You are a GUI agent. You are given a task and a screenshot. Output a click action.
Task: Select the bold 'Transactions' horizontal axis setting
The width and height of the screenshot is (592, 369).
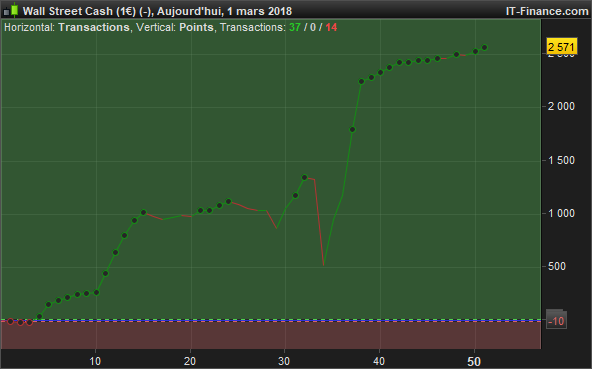(x=94, y=27)
